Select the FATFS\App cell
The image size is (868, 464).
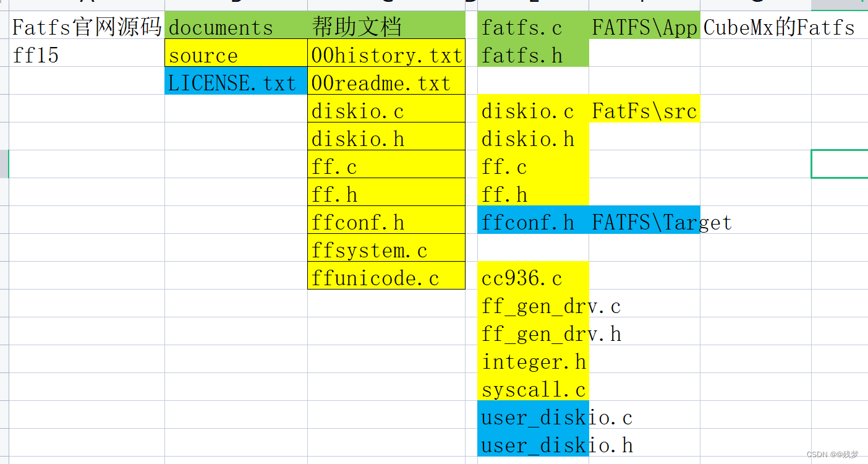coord(644,25)
